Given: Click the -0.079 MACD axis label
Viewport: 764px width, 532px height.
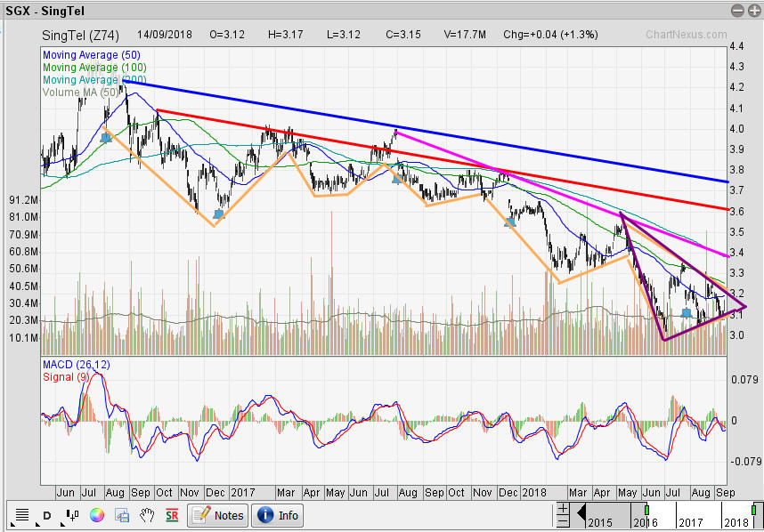Looking at the screenshot, I should point(744,462).
